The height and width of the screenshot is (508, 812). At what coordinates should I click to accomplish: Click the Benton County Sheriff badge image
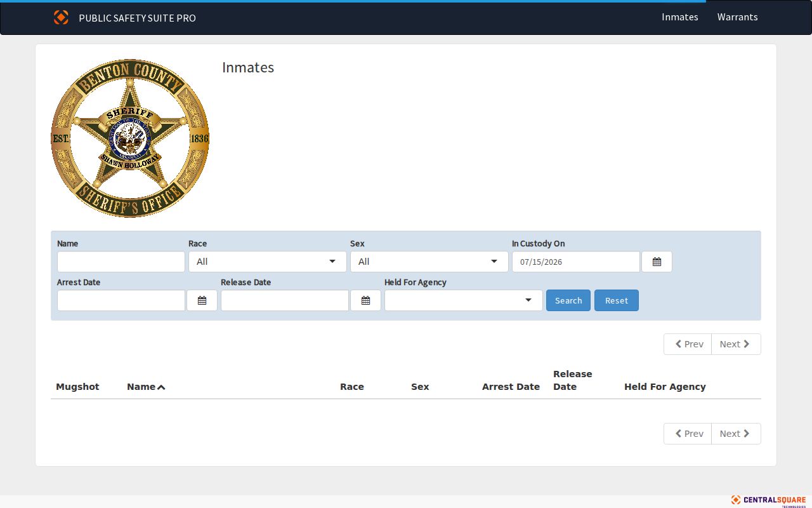(130, 138)
